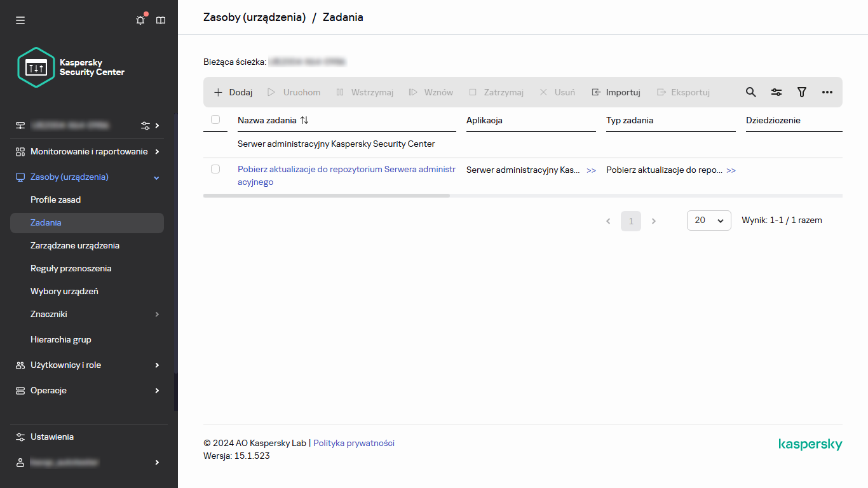Click the Kaspersky logo in the footer
Viewport: 868px width, 488px height.
(x=810, y=444)
